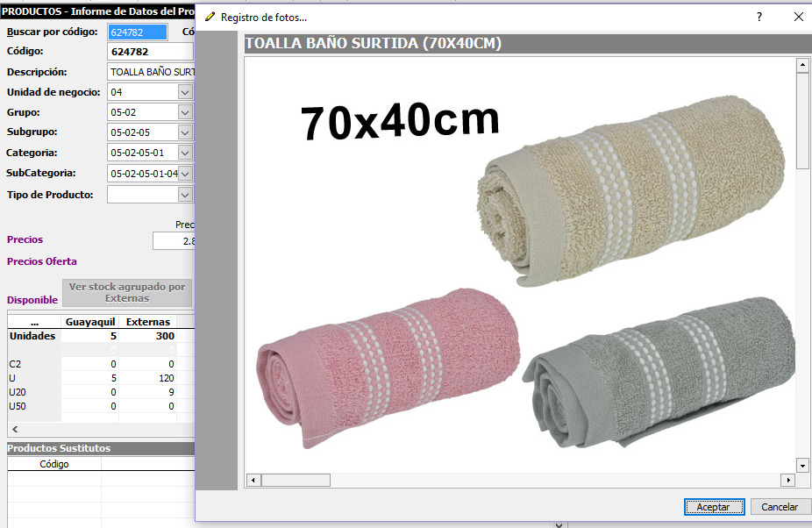The image size is (812, 528).
Task: Click the help question mark icon
Action: coord(759,18)
